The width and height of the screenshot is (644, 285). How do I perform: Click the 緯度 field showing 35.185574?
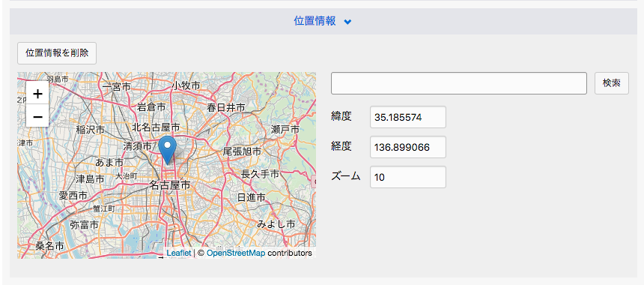(408, 117)
